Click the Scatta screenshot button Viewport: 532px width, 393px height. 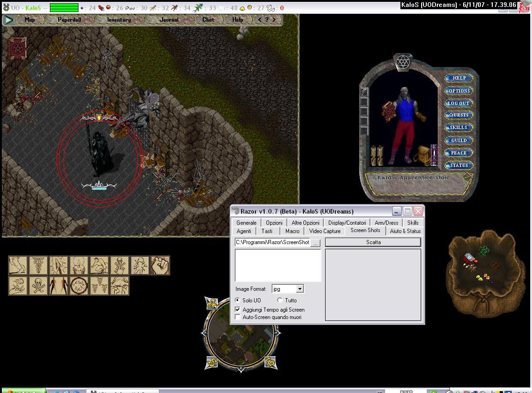[373, 242]
